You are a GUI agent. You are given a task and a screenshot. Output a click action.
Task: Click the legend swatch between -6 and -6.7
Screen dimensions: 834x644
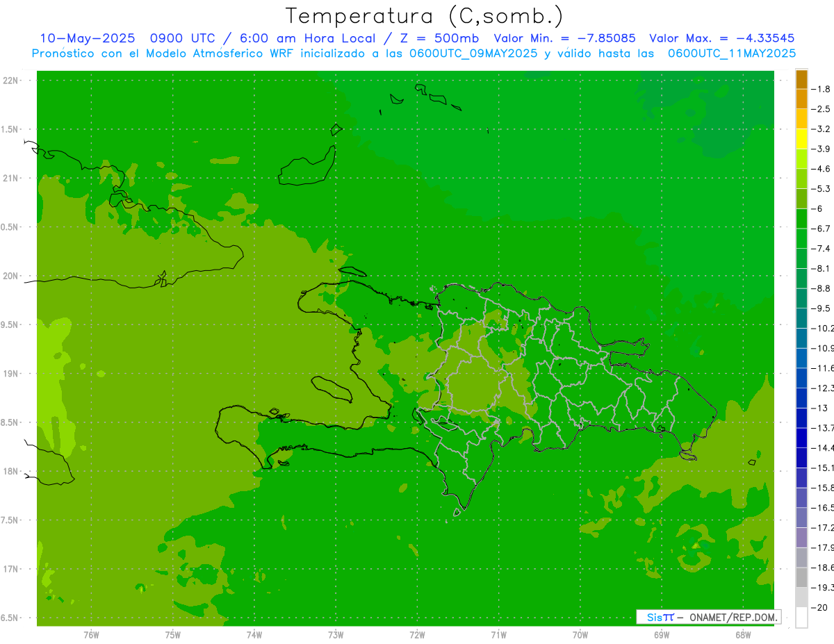[x=801, y=219]
